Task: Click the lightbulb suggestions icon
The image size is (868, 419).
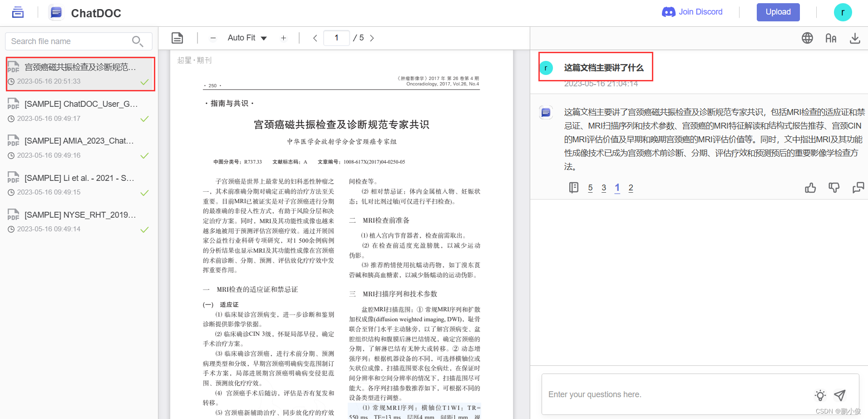Action: [820, 395]
